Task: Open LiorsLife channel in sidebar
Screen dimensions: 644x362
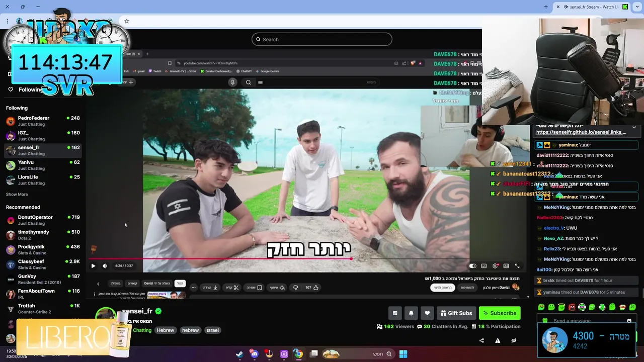Action: [43, 180]
